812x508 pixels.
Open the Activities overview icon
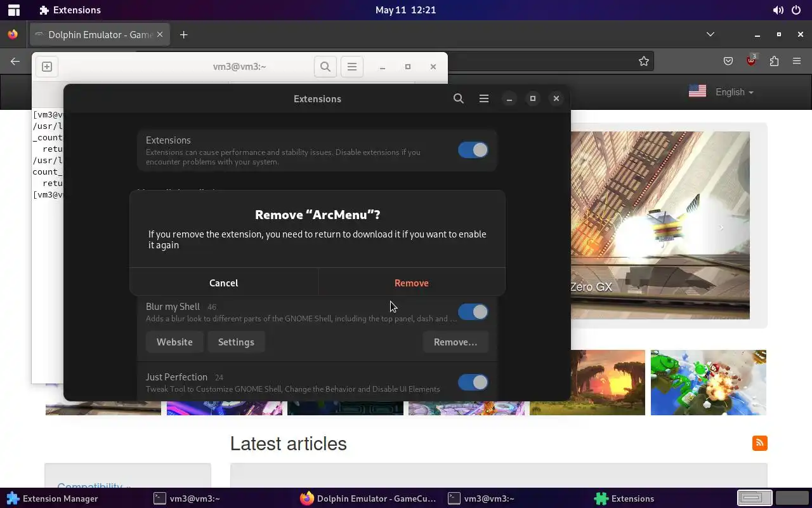coord(13,10)
